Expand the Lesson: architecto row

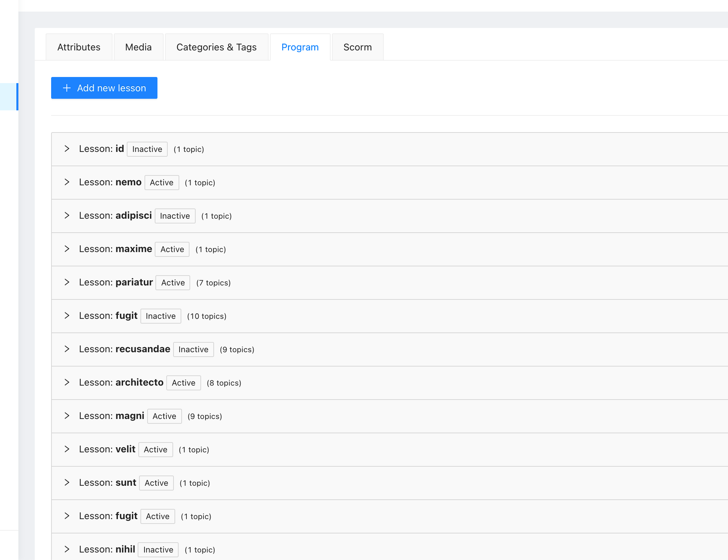point(67,382)
